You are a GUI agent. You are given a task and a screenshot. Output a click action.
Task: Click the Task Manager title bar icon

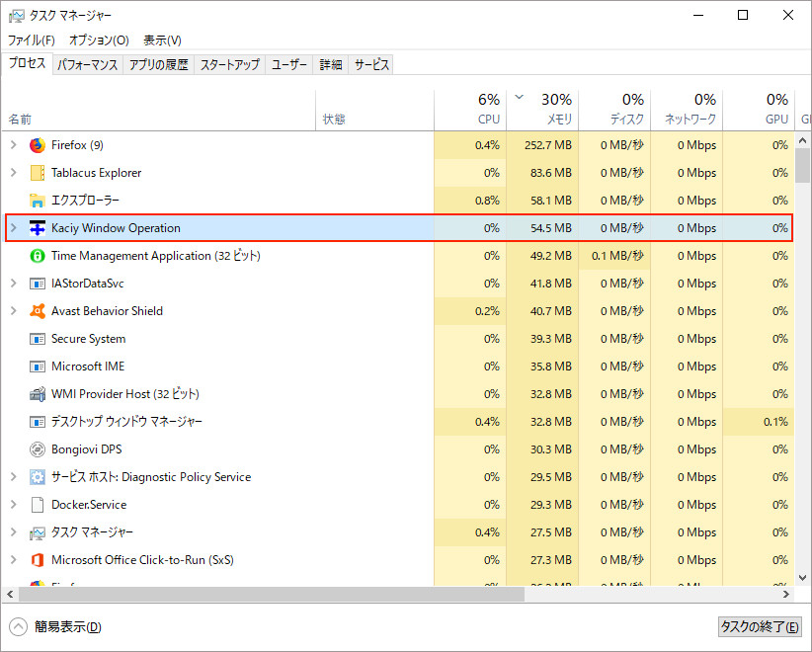point(16,16)
